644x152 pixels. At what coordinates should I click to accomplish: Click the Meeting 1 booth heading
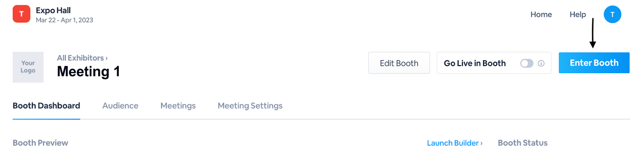point(89,72)
